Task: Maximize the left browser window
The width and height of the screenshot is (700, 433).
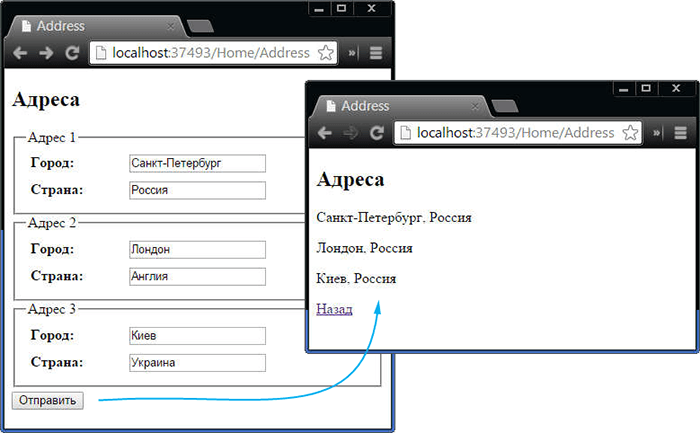Action: click(x=342, y=8)
